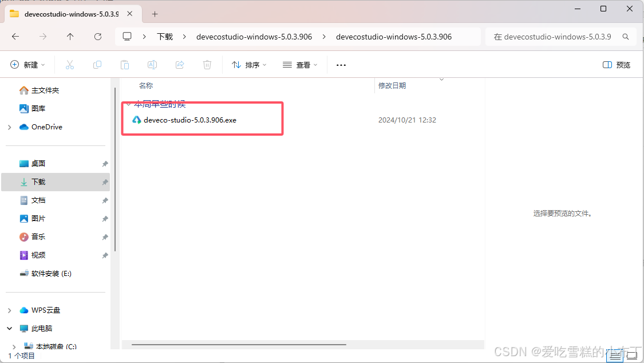Go back using the back arrow
This screenshot has height=363, width=644.
15,37
